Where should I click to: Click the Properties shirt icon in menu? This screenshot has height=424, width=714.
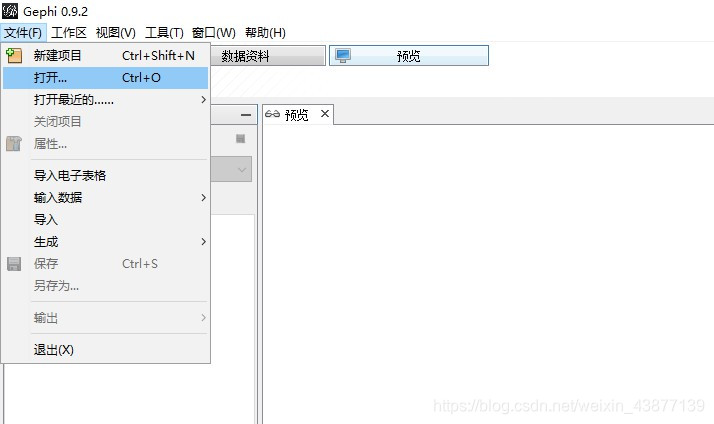pos(14,143)
